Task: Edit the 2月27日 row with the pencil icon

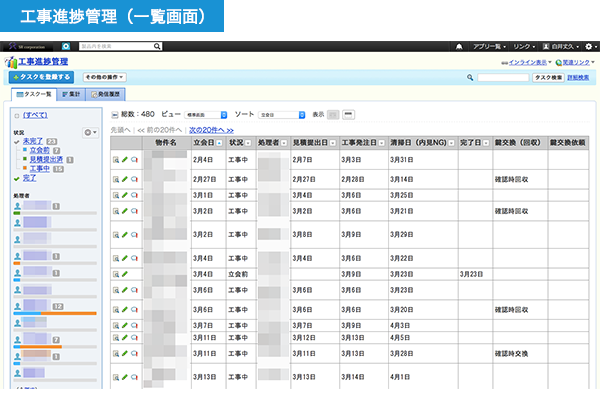Action: (125, 179)
